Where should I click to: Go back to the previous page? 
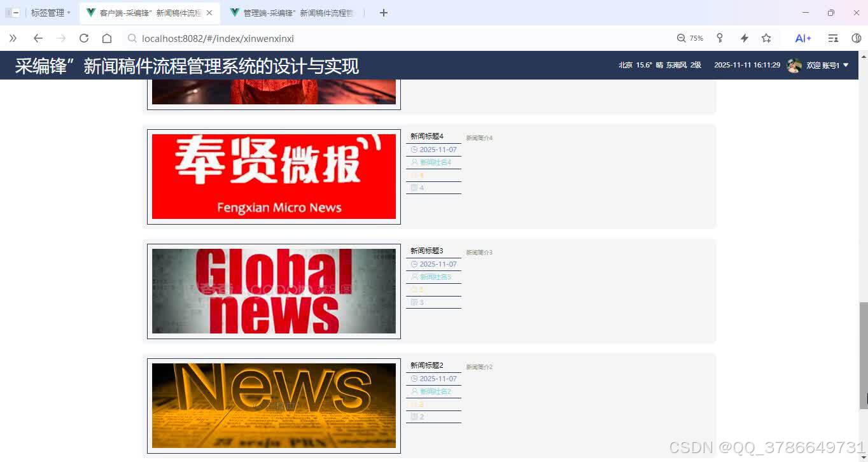(38, 38)
